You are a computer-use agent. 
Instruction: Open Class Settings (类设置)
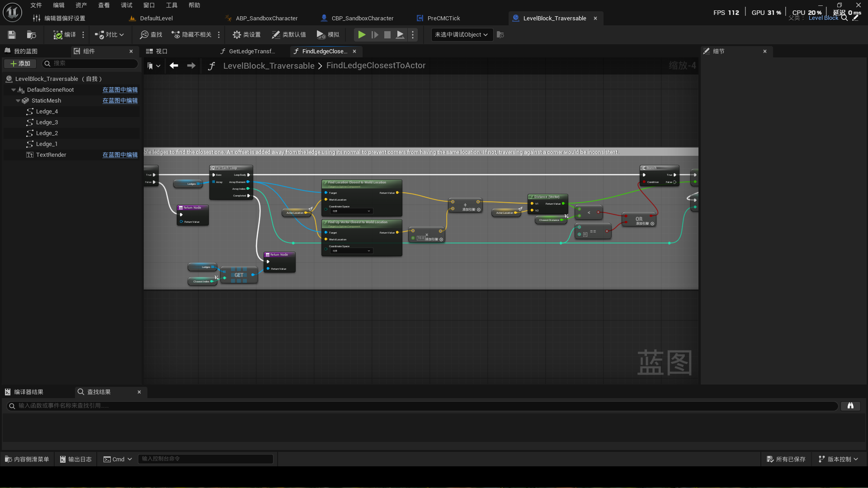246,35
